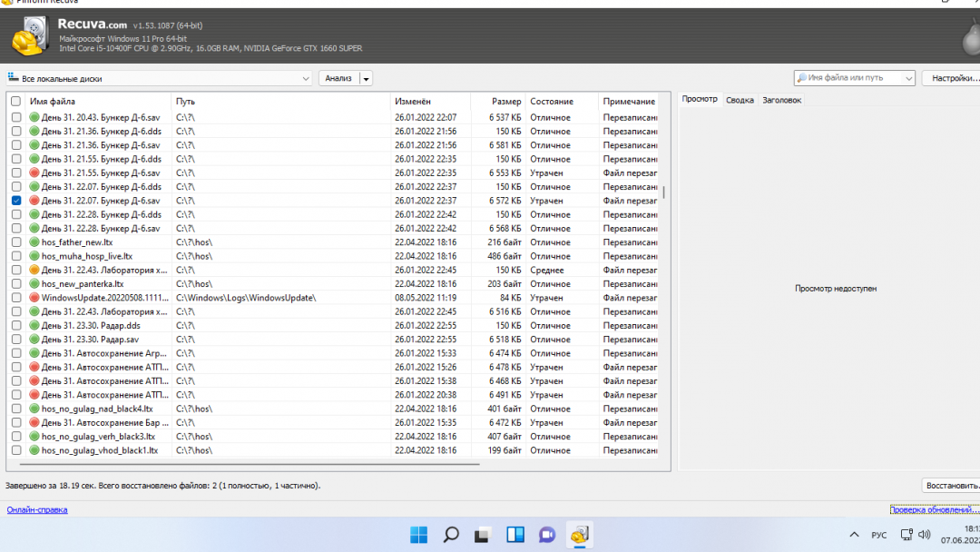The image size is (980, 552).
Task: Uncheck День 31. 22.07. Бункер Д-6.sav checkbox
Action: tap(16, 201)
